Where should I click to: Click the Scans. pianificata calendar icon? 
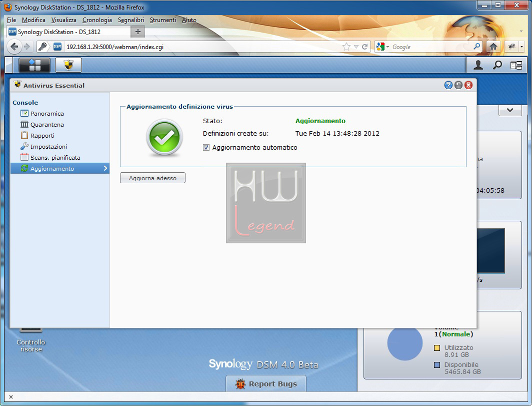pos(24,157)
